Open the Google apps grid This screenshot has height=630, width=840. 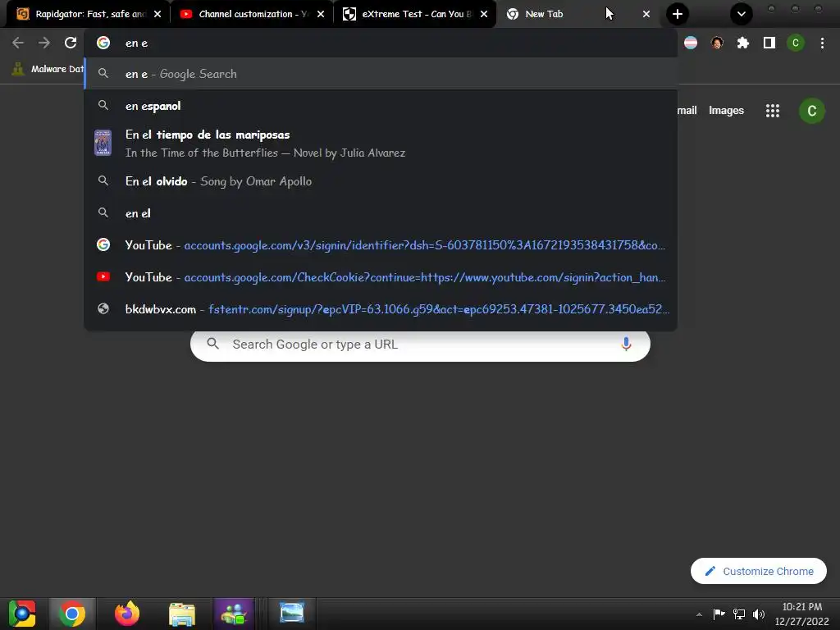coord(773,111)
